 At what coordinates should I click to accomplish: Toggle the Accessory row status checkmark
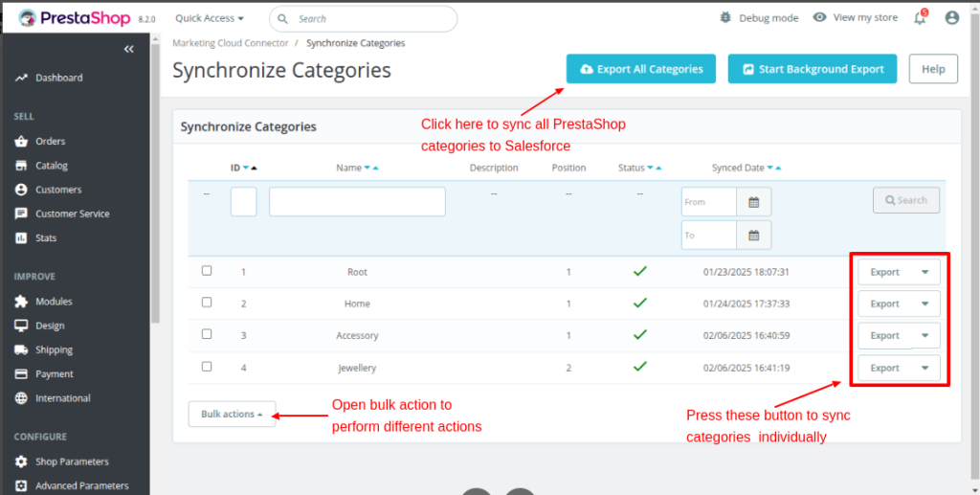click(x=639, y=334)
